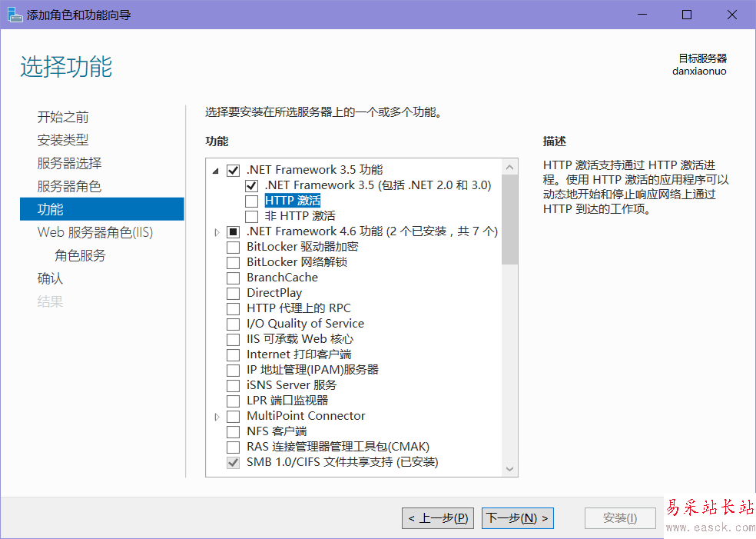
Task: Open Web 服务器角色(IIS) step
Action: [x=95, y=232]
